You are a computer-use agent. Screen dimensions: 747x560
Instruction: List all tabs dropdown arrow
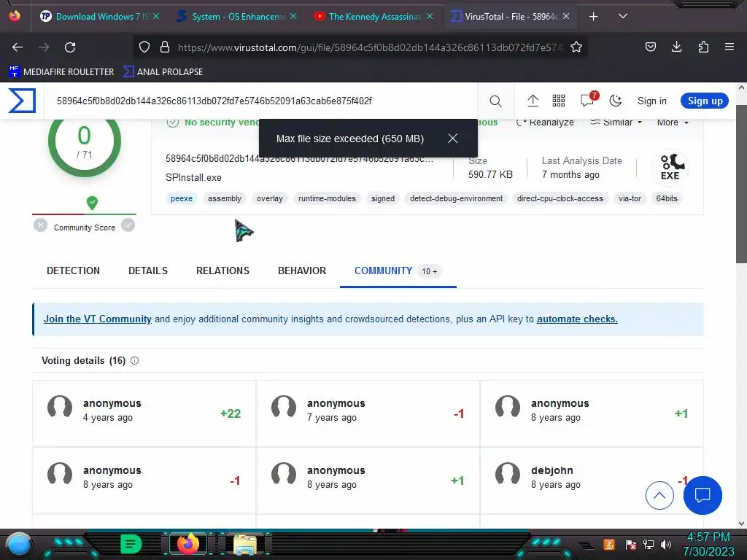[x=623, y=16]
